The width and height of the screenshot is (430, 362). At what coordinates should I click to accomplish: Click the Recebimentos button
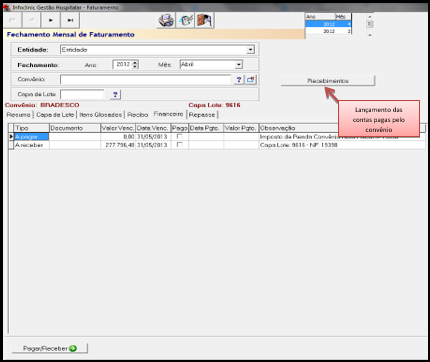pos(328,81)
